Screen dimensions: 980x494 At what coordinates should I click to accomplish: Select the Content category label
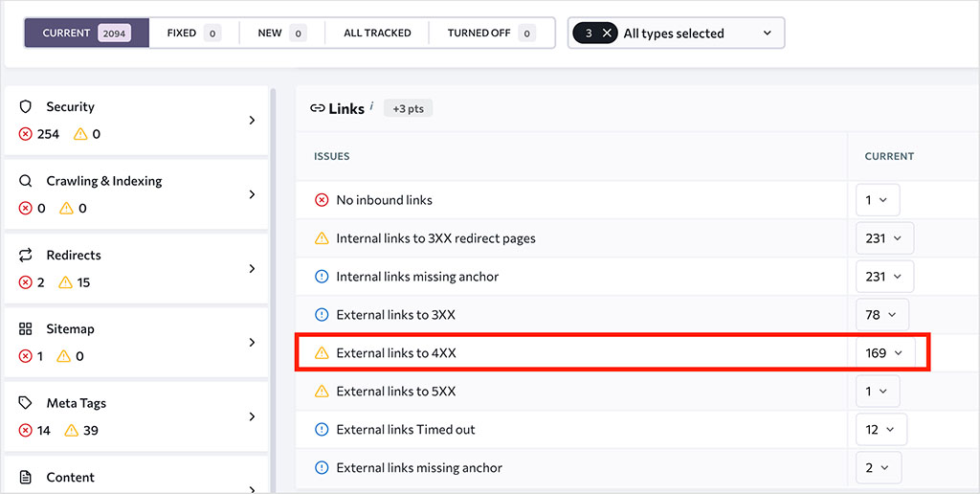pos(70,477)
